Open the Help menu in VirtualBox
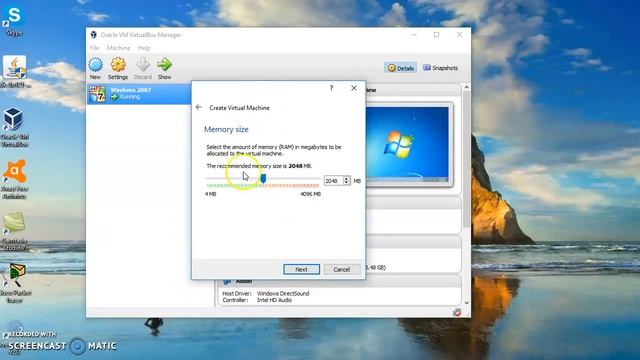 tap(144, 48)
